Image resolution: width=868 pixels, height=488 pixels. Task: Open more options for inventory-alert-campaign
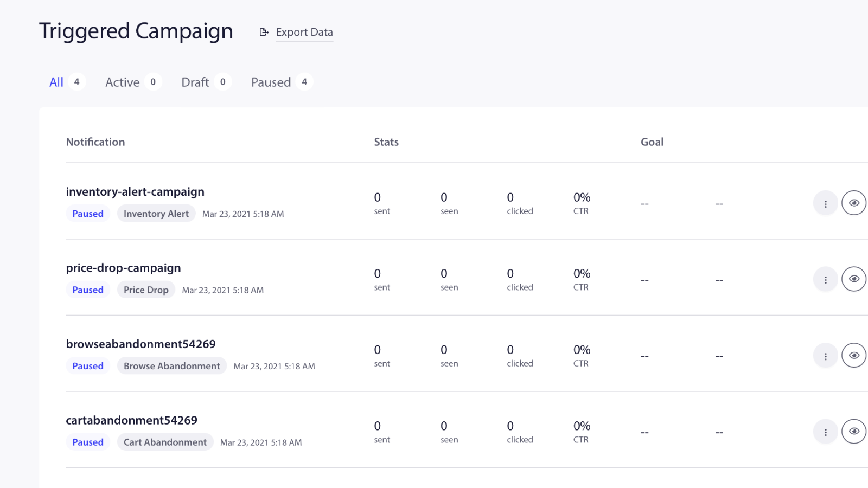coord(825,204)
